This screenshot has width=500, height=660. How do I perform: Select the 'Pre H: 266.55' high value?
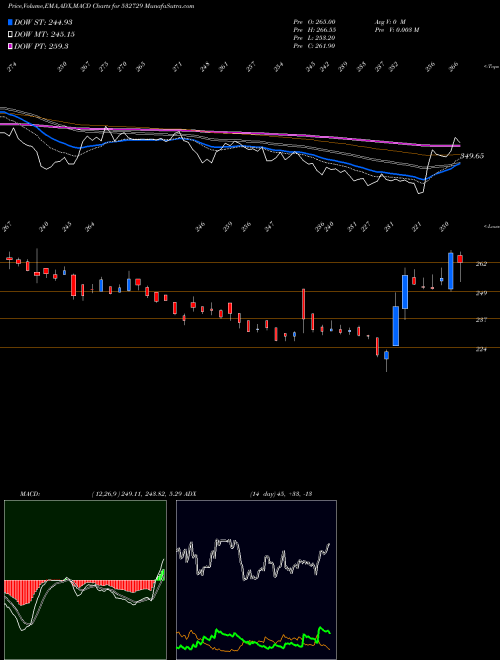click(314, 29)
